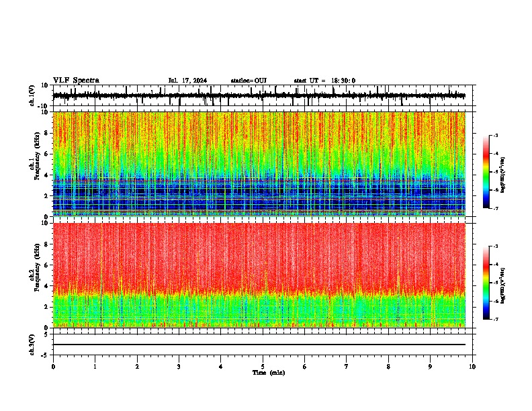Click tick label "5" on the Time axis
The height and width of the screenshot is (411, 532).
coord(263,367)
